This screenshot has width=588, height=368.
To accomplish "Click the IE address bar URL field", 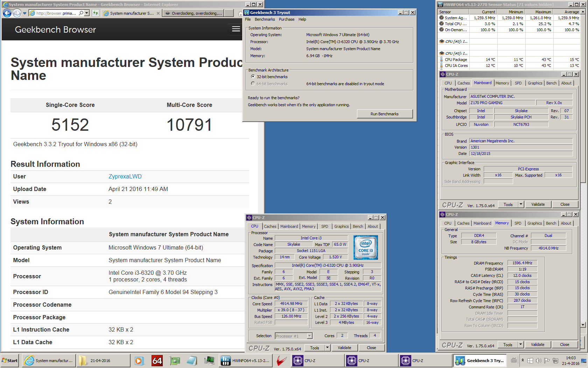I will tap(56, 13).
